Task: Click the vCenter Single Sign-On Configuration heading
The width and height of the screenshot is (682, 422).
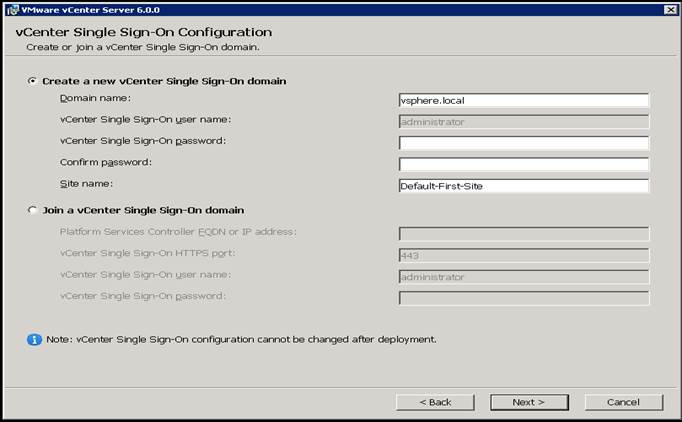Action: point(144,32)
